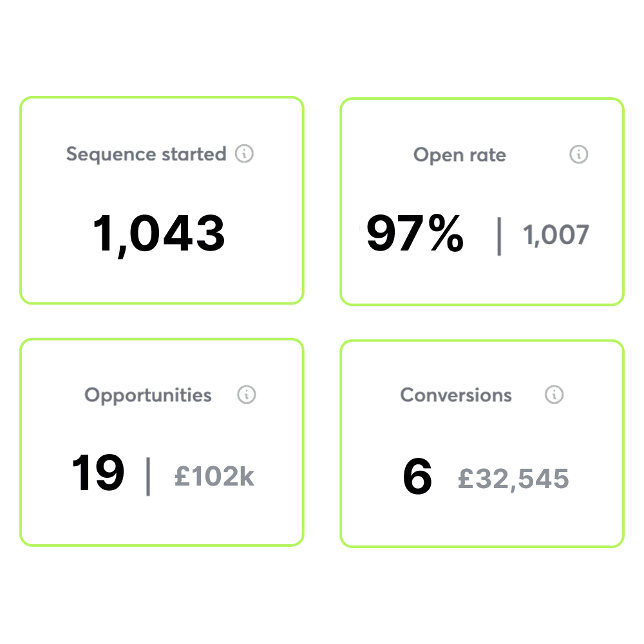644x644 pixels.
Task: Click the Conversions info icon
Action: click(554, 395)
